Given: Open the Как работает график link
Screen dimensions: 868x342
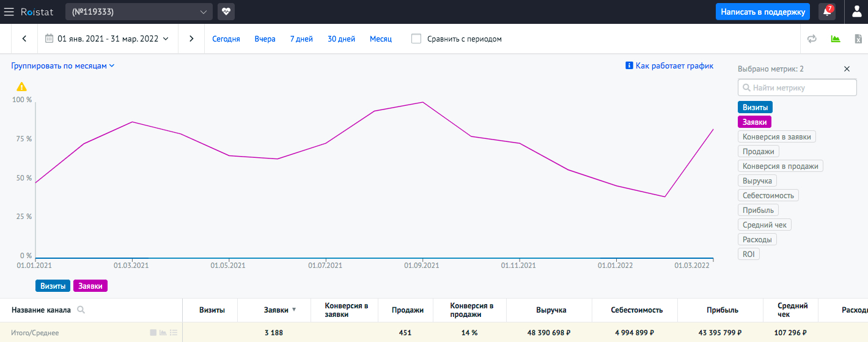Looking at the screenshot, I should tap(669, 65).
